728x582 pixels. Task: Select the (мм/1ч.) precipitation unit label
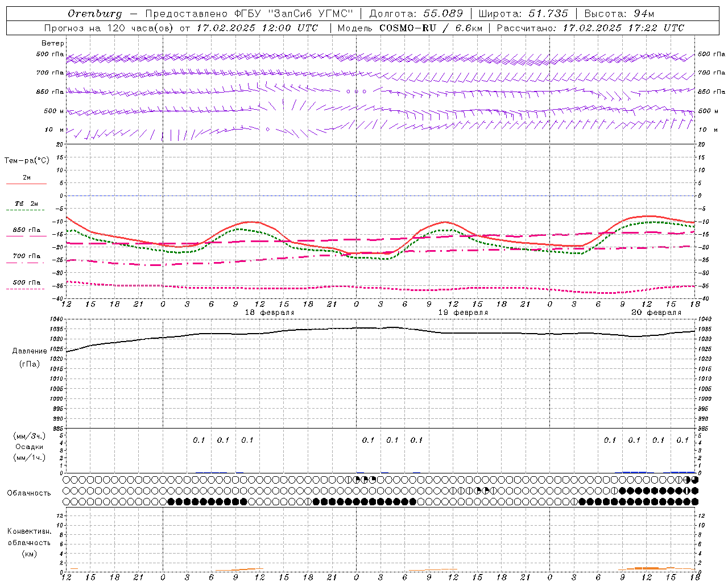tap(30, 458)
